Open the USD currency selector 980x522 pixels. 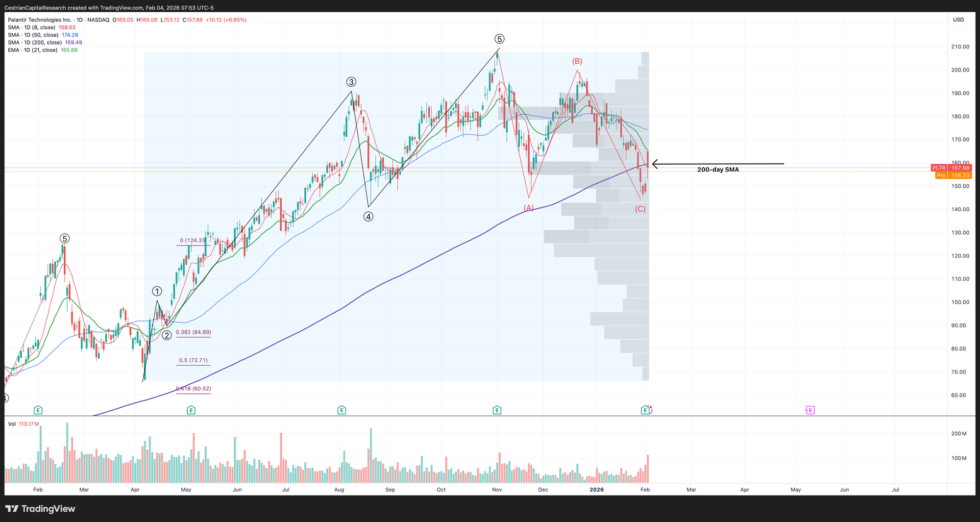[x=958, y=20]
